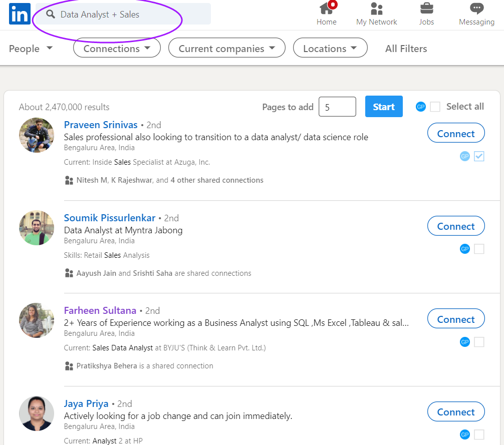Connect with Soumik Pissurlenkar
This screenshot has width=504, height=445.
tap(456, 226)
